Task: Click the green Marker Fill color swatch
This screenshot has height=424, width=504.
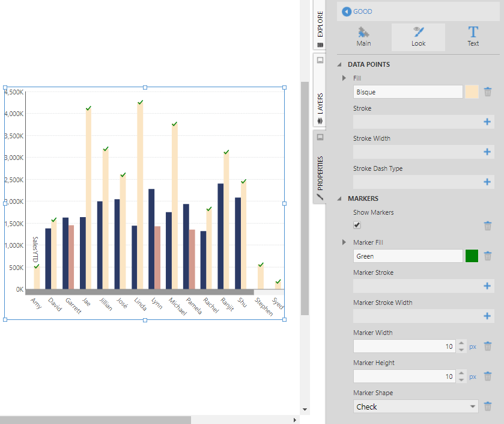Action: tap(472, 256)
